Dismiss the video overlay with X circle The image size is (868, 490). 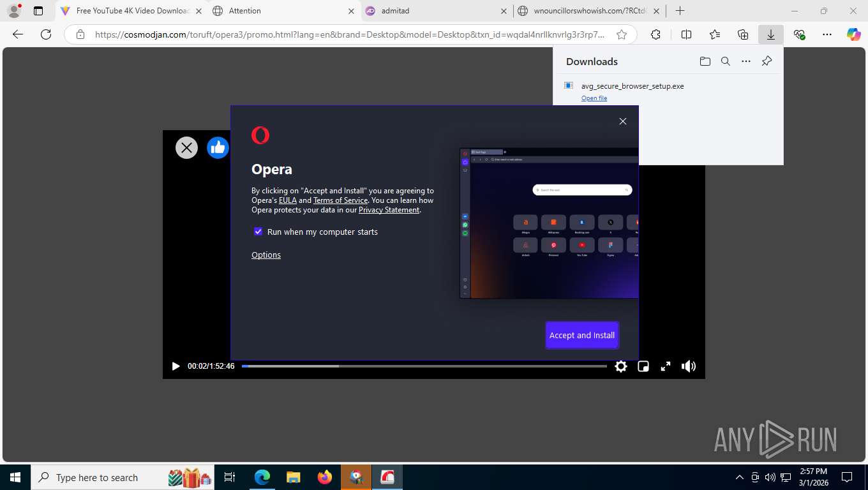tap(186, 148)
